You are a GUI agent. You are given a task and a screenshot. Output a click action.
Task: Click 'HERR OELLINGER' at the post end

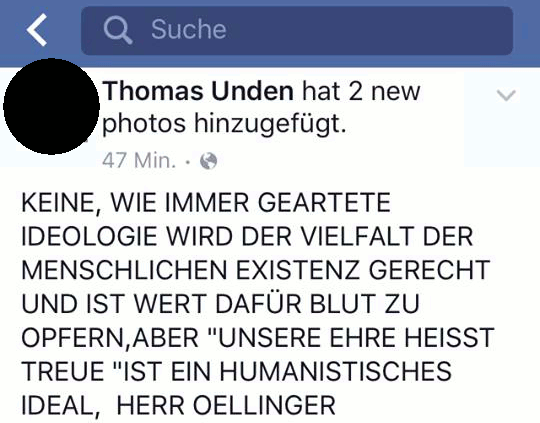coord(226,405)
